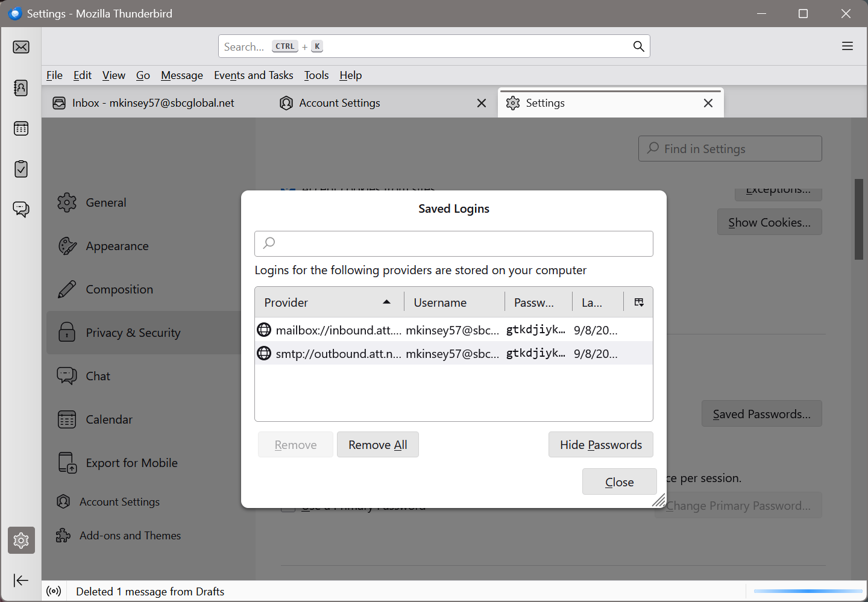Viewport: 868px width, 602px height.
Task: Open the column picker in the logins table
Action: (x=639, y=303)
